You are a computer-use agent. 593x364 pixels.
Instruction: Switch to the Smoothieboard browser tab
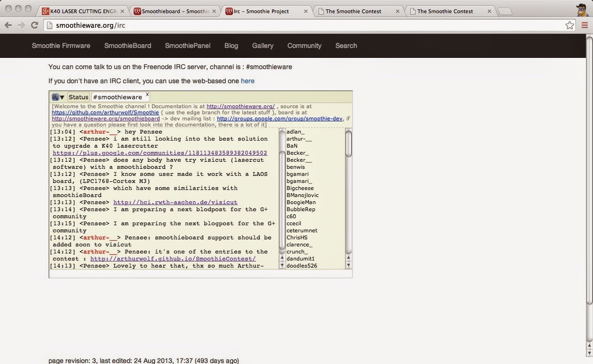(x=172, y=11)
